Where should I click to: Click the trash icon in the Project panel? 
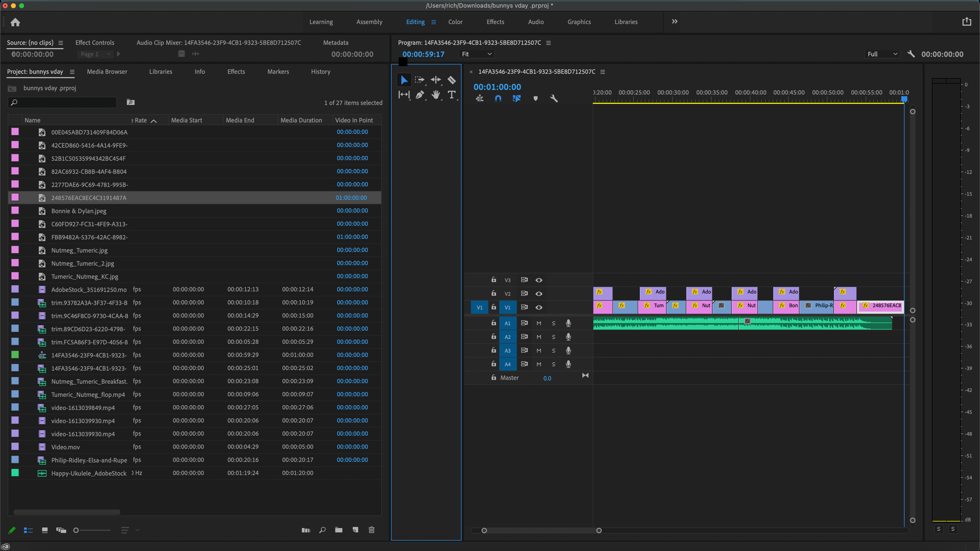pos(372,530)
